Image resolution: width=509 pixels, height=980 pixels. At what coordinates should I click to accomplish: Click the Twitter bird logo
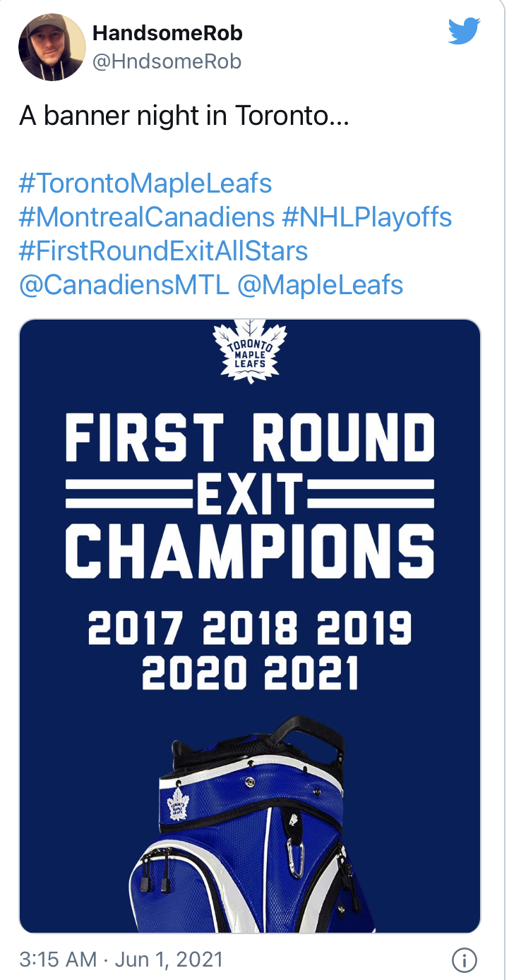464,31
